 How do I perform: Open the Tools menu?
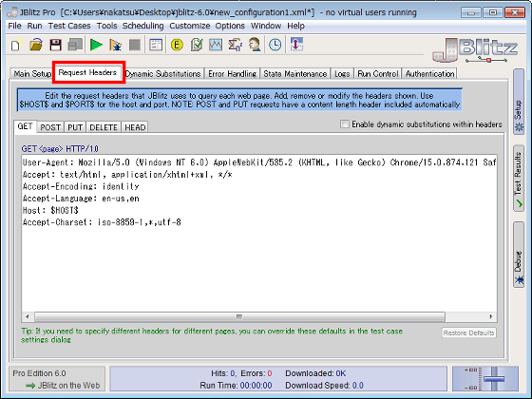106,26
